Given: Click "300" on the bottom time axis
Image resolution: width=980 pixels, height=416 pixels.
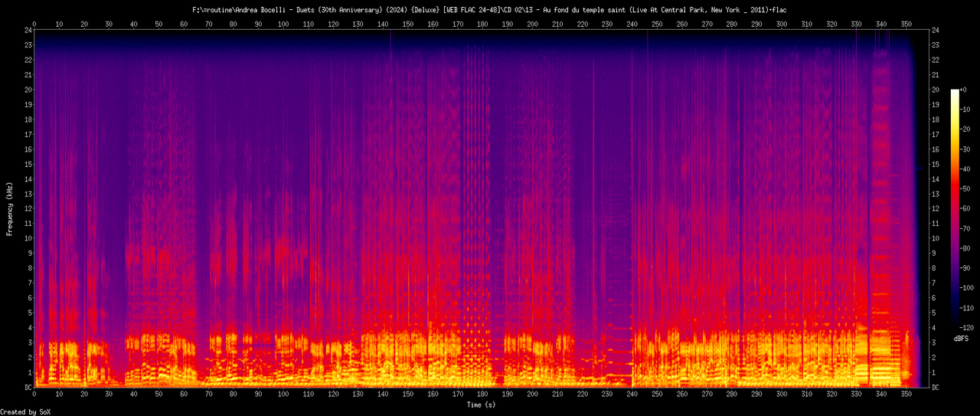Looking at the screenshot, I should click(x=781, y=395).
